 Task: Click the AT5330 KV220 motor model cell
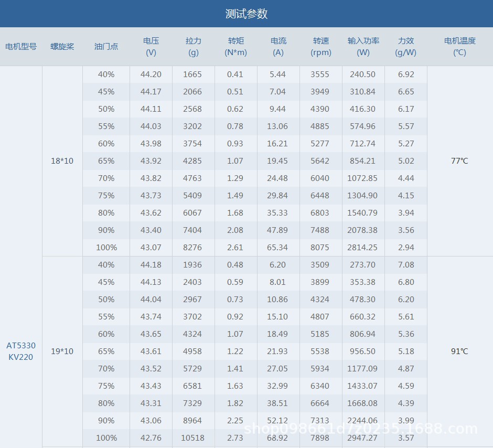(x=21, y=351)
